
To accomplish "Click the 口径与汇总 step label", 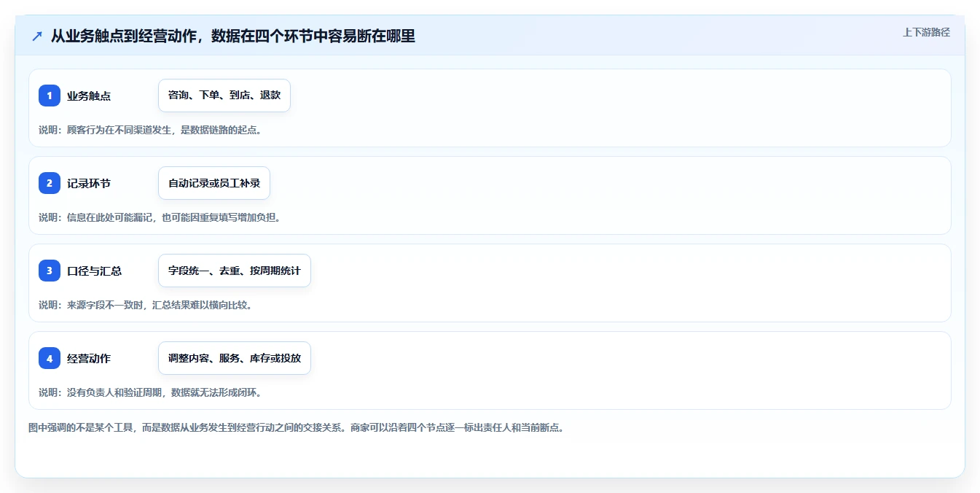I will click(x=94, y=271).
